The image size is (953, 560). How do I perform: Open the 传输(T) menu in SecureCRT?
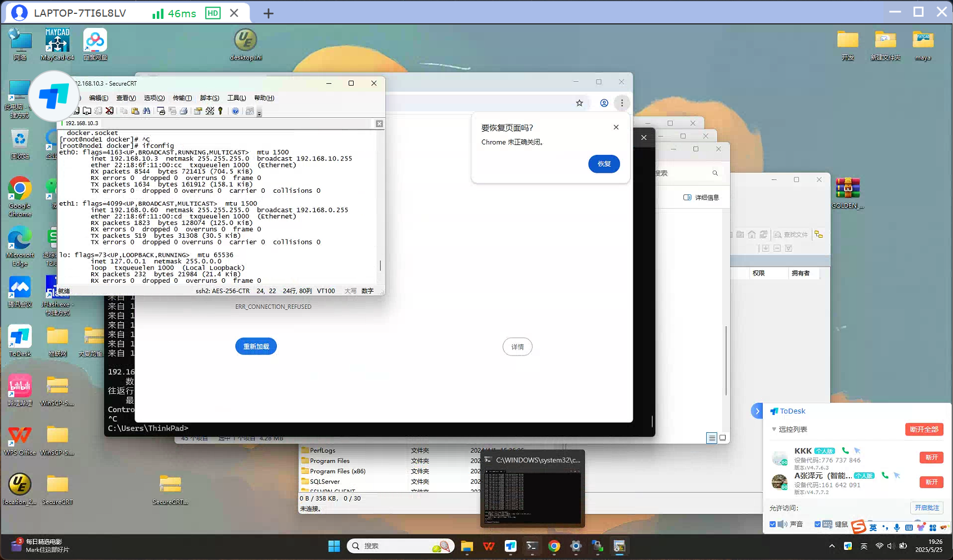pyautogui.click(x=182, y=98)
